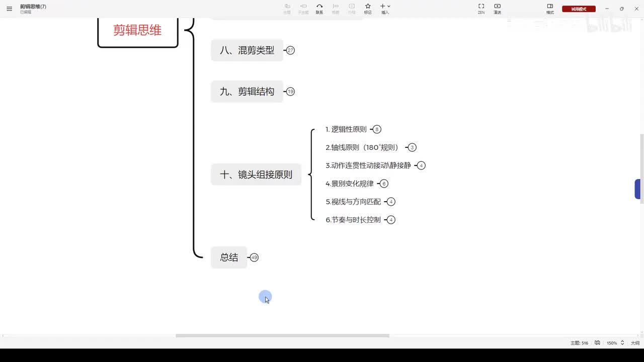Select the 九、剪辑结构 topic

tap(247, 92)
